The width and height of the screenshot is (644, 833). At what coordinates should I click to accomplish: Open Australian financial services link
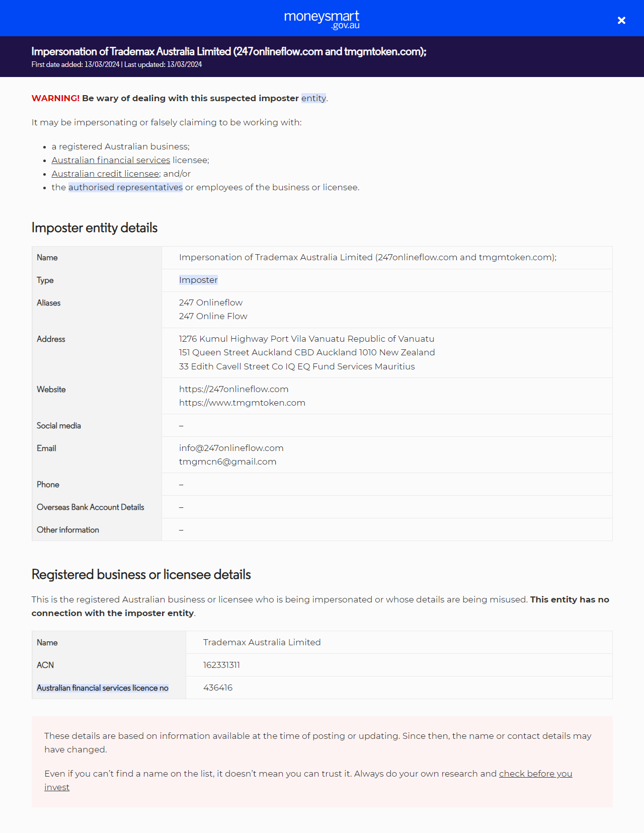tap(111, 160)
